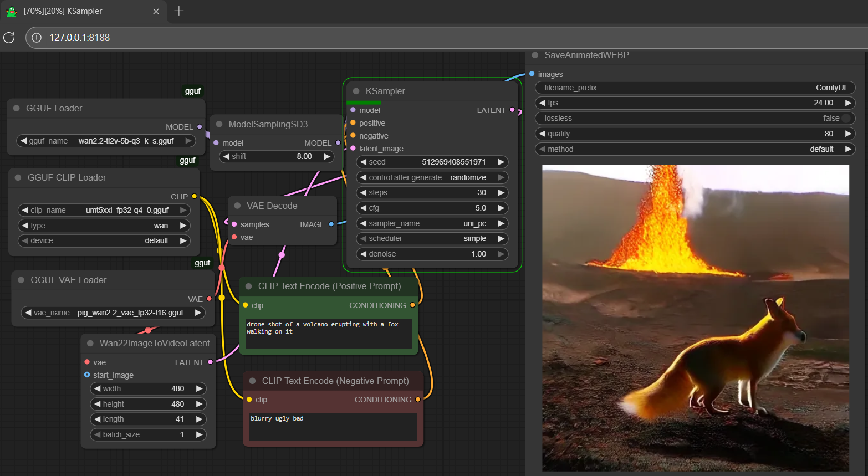Decrease cfg value with the left arrow
Image resolution: width=868 pixels, height=476 pixels.
364,208
